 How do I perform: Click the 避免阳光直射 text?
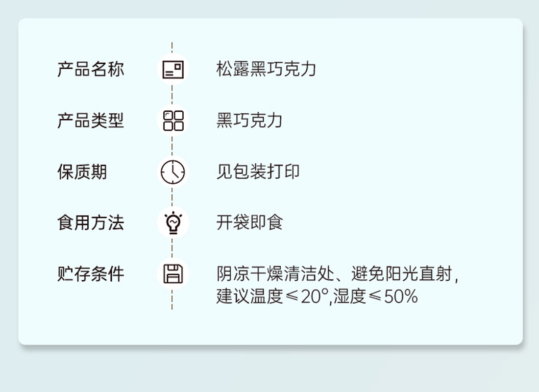[x=401, y=274]
